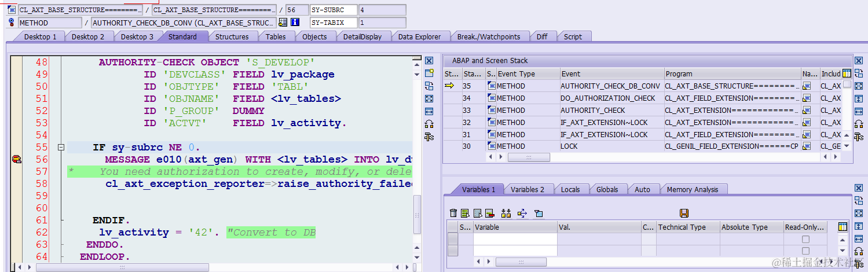Tick the first Read-Only checkbox in variables table
The height and width of the screenshot is (272, 868).
805,239
